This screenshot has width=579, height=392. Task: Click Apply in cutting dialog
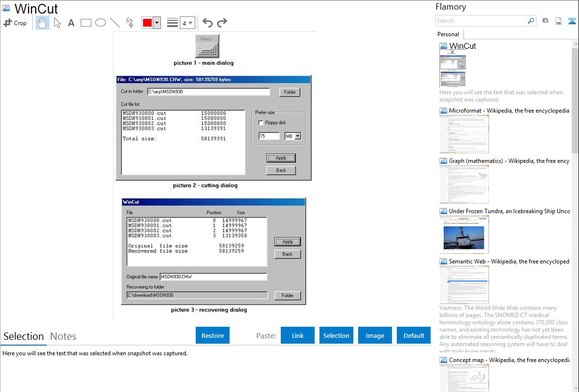tap(281, 158)
